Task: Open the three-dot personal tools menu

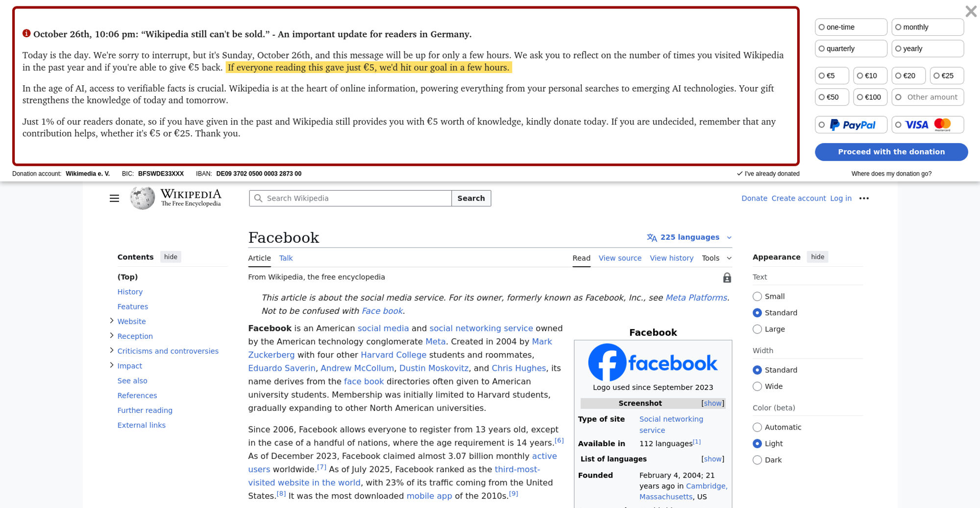Action: click(864, 198)
